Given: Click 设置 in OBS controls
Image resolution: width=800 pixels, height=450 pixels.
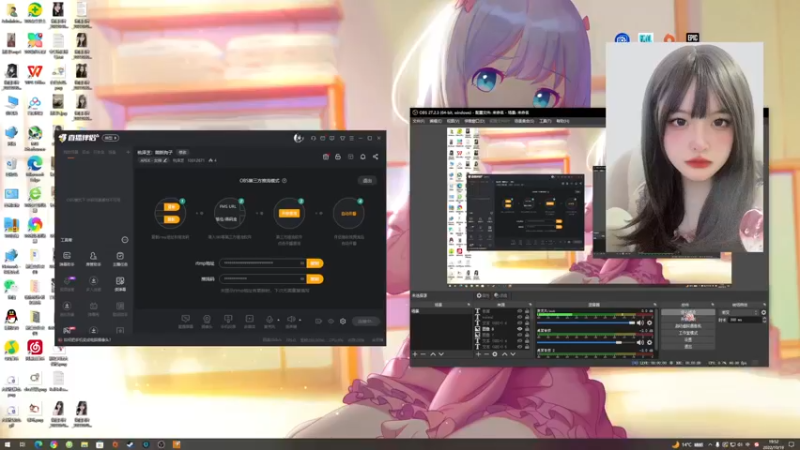Looking at the screenshot, I should coord(688,339).
